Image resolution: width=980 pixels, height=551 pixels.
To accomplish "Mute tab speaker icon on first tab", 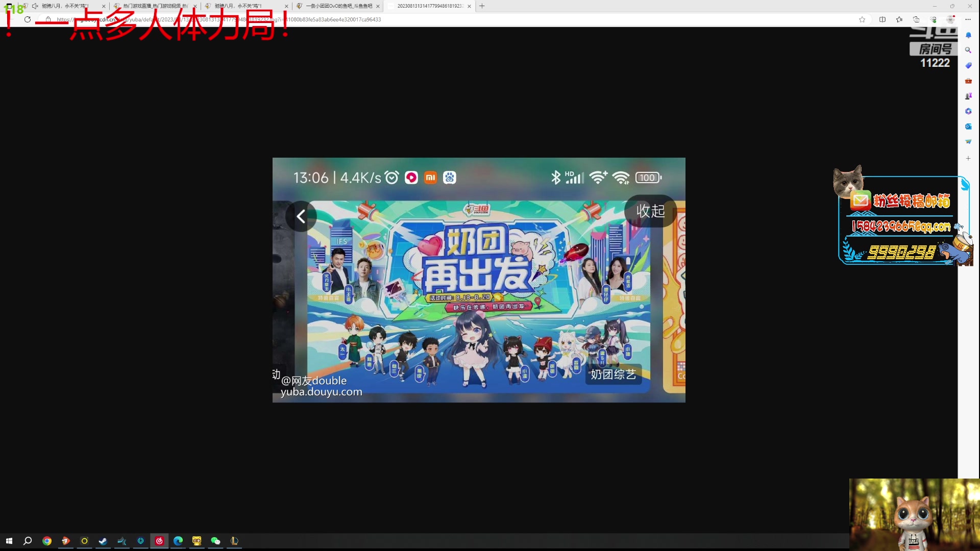I will pos(35,6).
